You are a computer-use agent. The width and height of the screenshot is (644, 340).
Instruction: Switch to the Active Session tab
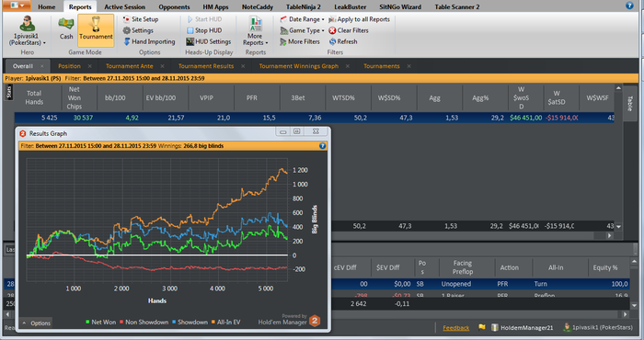point(124,6)
